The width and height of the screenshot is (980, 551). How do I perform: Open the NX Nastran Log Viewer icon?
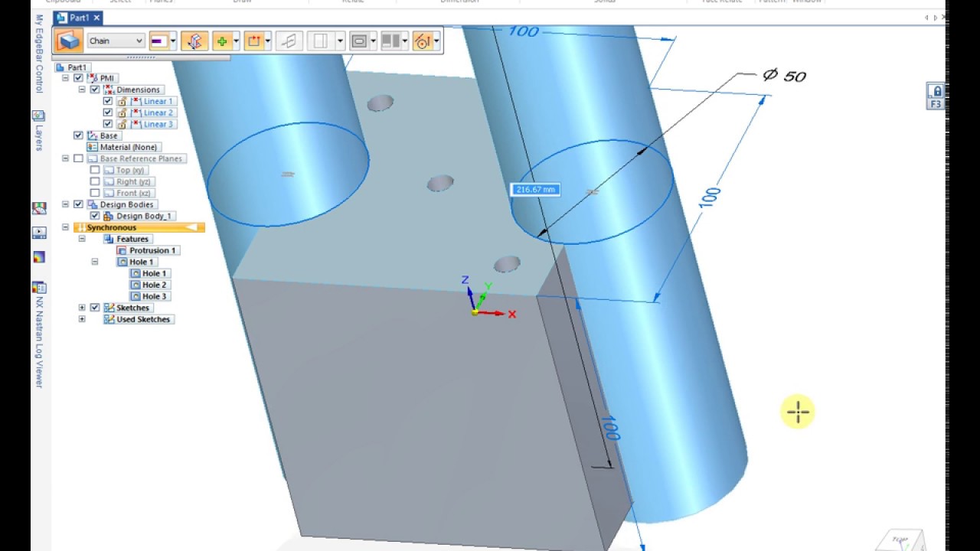pos(39,288)
